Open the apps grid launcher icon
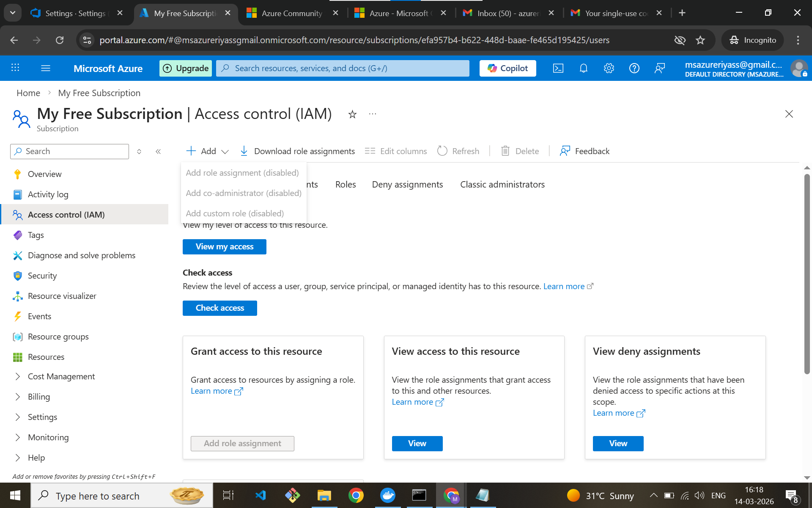This screenshot has width=812, height=508. (x=15, y=68)
